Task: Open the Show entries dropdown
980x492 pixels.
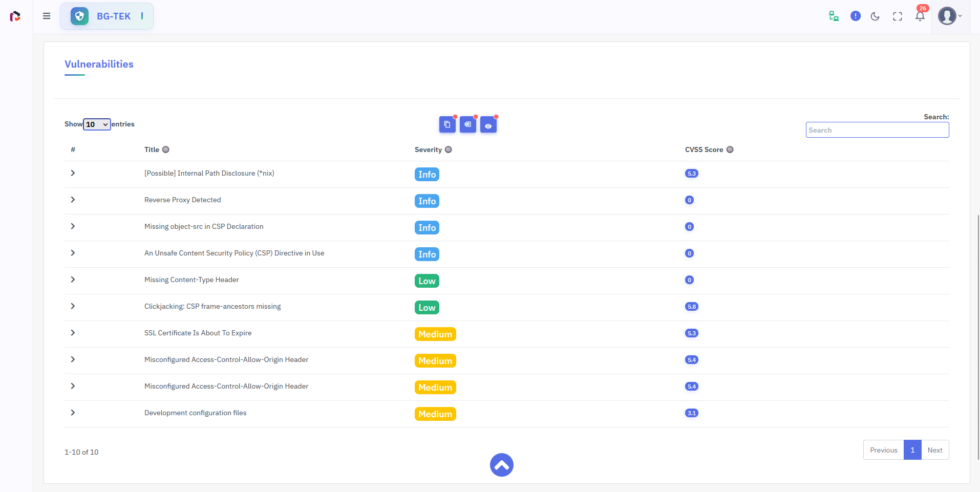Action: coord(97,124)
